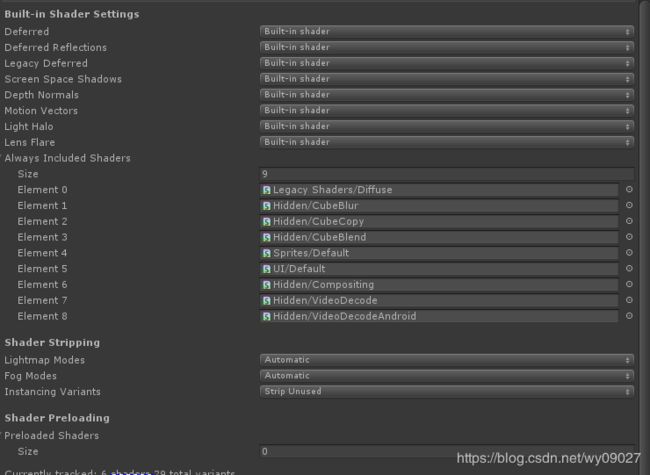Open the Lightmap Modes dropdown

click(x=446, y=360)
